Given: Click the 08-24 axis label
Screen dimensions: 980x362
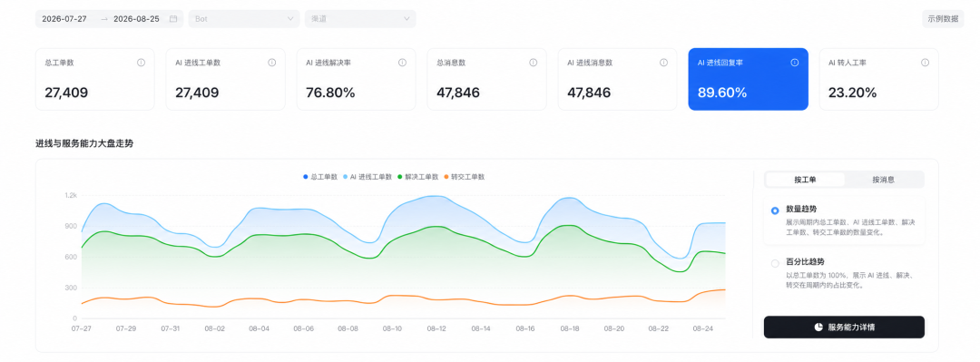Looking at the screenshot, I should [x=703, y=328].
